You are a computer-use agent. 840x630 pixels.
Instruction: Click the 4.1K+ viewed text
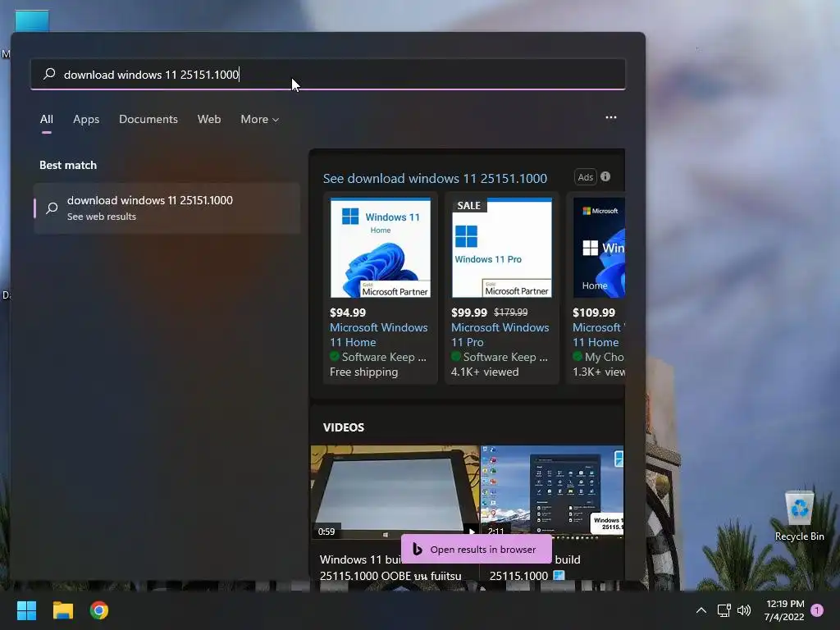tap(485, 372)
